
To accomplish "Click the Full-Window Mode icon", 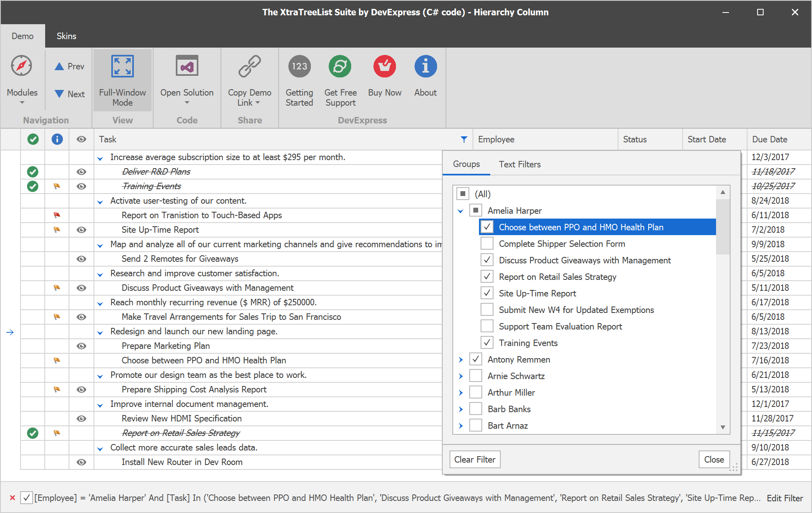I will click(122, 67).
